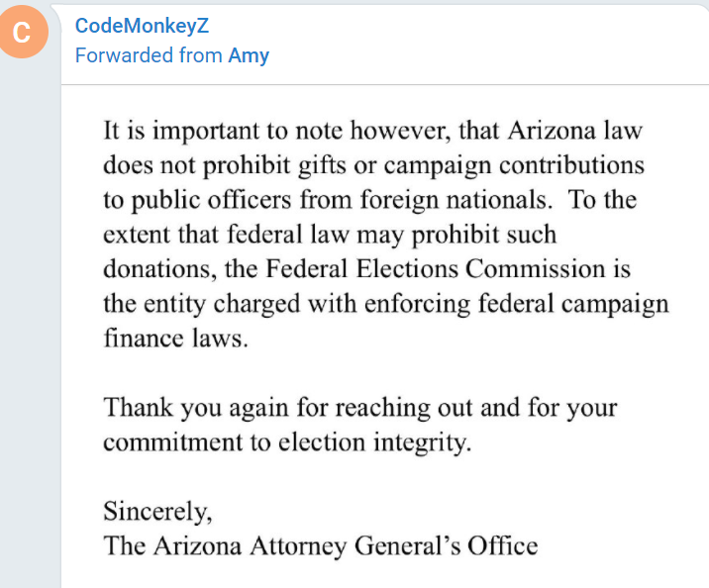
Task: Click the 'Sincerely,' closing text
Action: pyautogui.click(x=157, y=512)
